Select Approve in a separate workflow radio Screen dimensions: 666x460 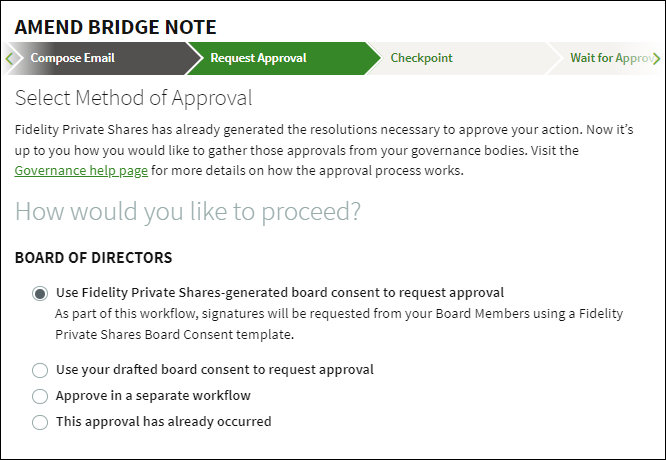(40, 396)
